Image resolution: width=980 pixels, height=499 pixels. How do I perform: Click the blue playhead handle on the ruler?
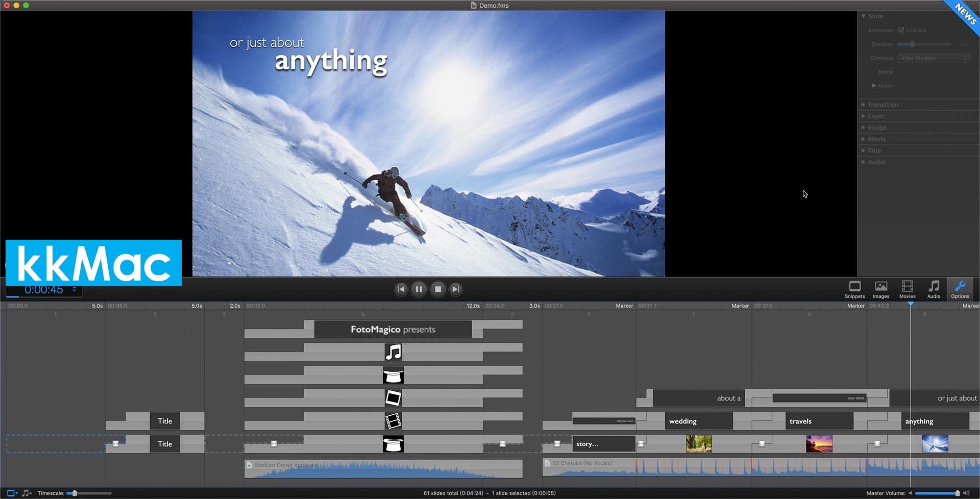tap(911, 304)
